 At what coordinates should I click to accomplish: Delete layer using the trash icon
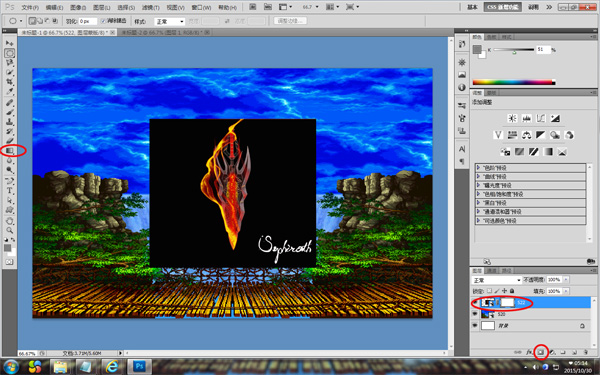(585, 352)
